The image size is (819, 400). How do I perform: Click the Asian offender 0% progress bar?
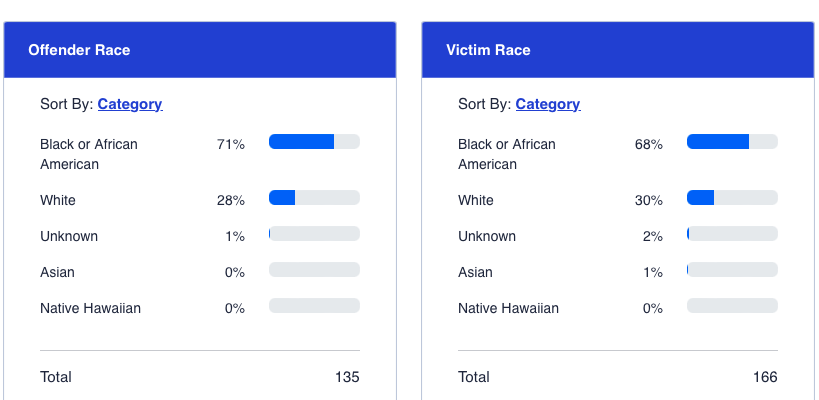(314, 270)
